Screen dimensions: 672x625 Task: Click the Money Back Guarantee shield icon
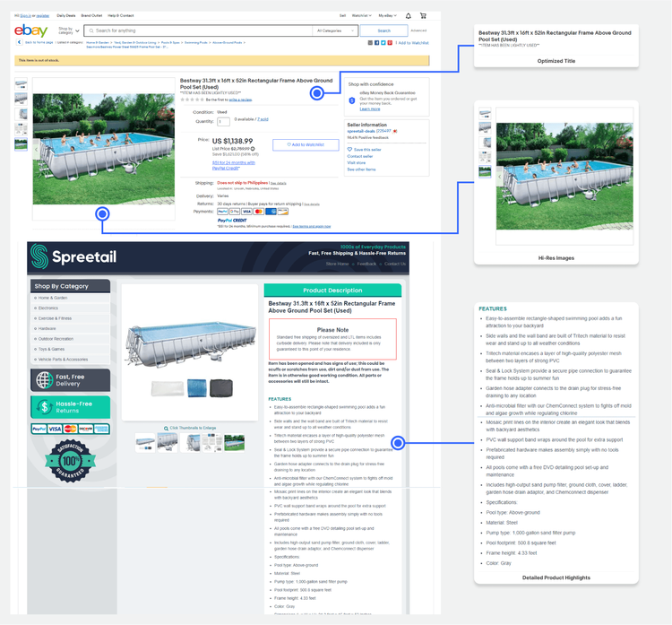pyautogui.click(x=352, y=100)
